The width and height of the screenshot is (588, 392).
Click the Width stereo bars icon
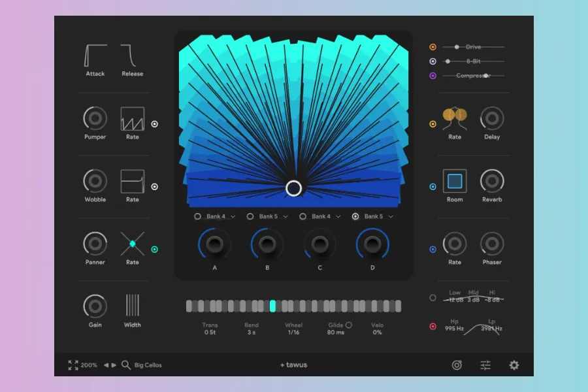(x=133, y=305)
